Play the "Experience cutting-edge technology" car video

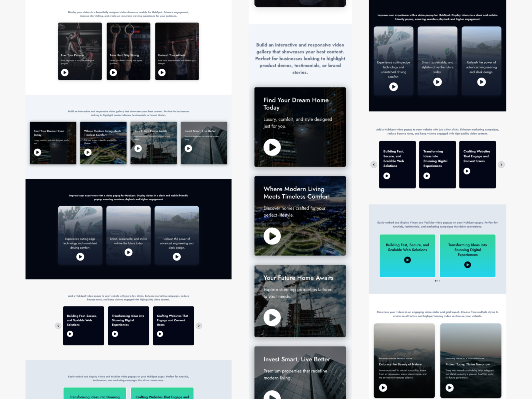coord(394,87)
